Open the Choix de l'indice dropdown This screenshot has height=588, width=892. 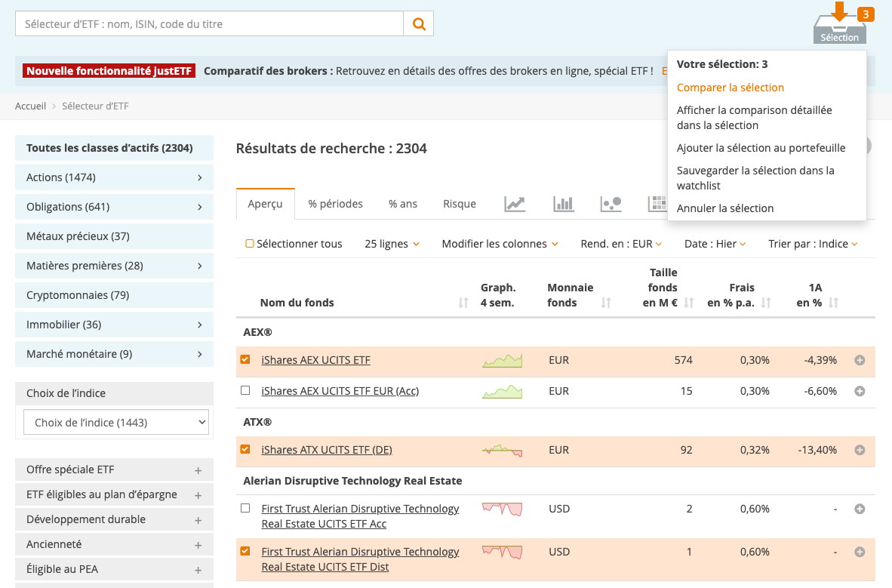click(x=115, y=423)
